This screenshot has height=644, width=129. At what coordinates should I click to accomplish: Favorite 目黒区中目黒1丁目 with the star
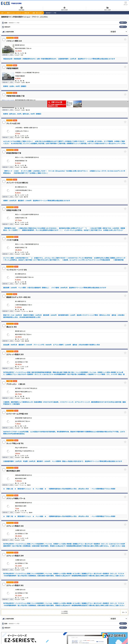click(125, 209)
